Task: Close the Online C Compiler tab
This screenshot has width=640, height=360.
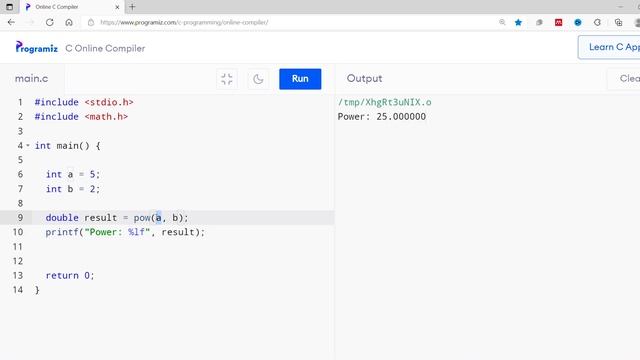Action: click(x=117, y=7)
